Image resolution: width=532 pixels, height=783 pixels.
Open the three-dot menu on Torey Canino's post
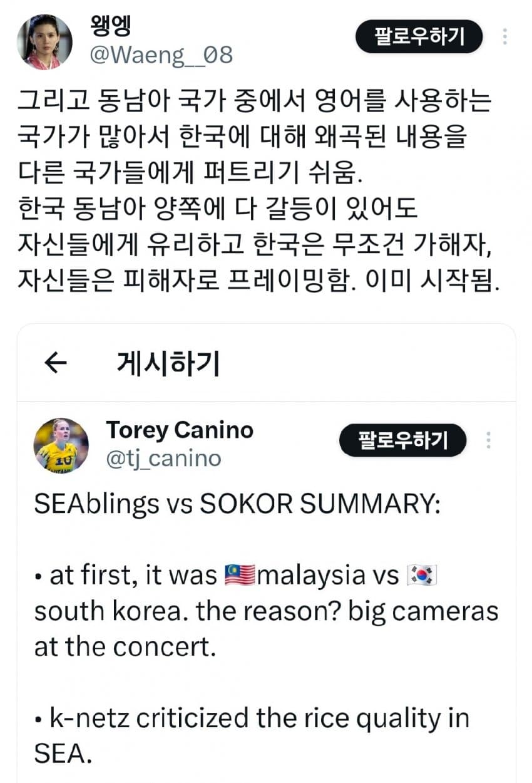(x=489, y=440)
